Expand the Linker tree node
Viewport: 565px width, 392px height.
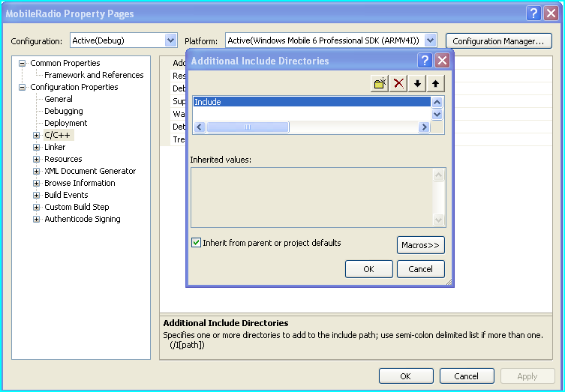pyautogui.click(x=36, y=147)
